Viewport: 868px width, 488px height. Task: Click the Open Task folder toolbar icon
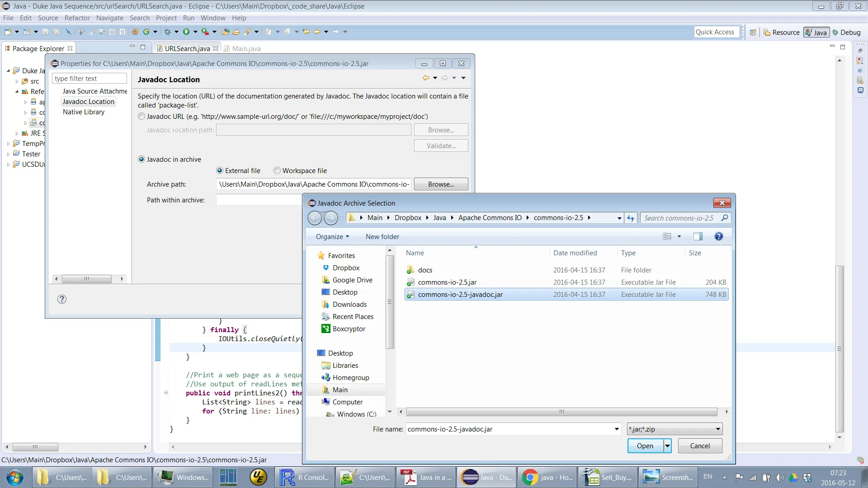[x=236, y=32]
